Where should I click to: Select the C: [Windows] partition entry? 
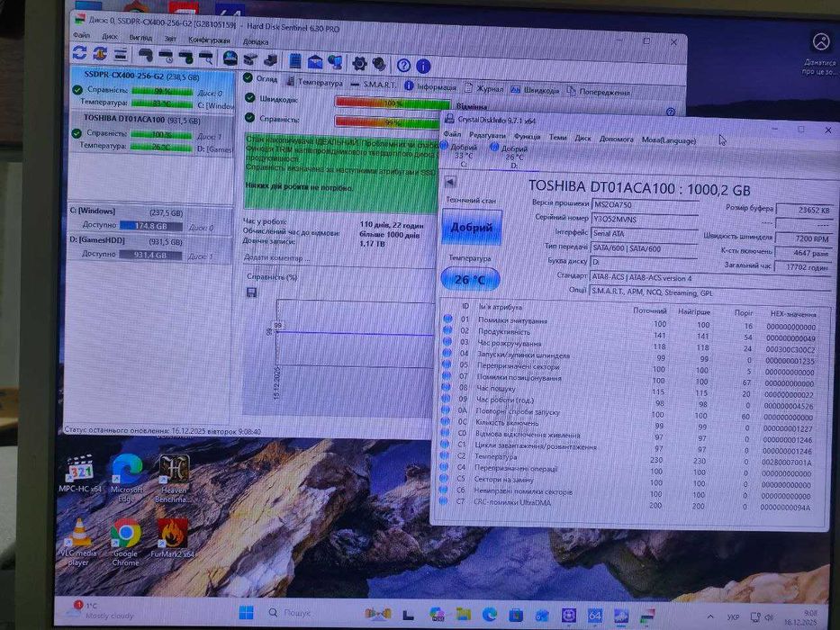(150, 219)
